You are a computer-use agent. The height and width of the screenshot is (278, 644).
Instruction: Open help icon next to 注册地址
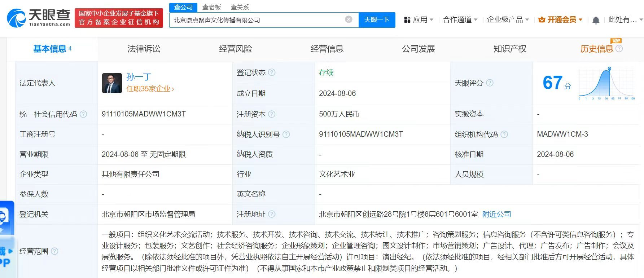pyautogui.click(x=272, y=214)
